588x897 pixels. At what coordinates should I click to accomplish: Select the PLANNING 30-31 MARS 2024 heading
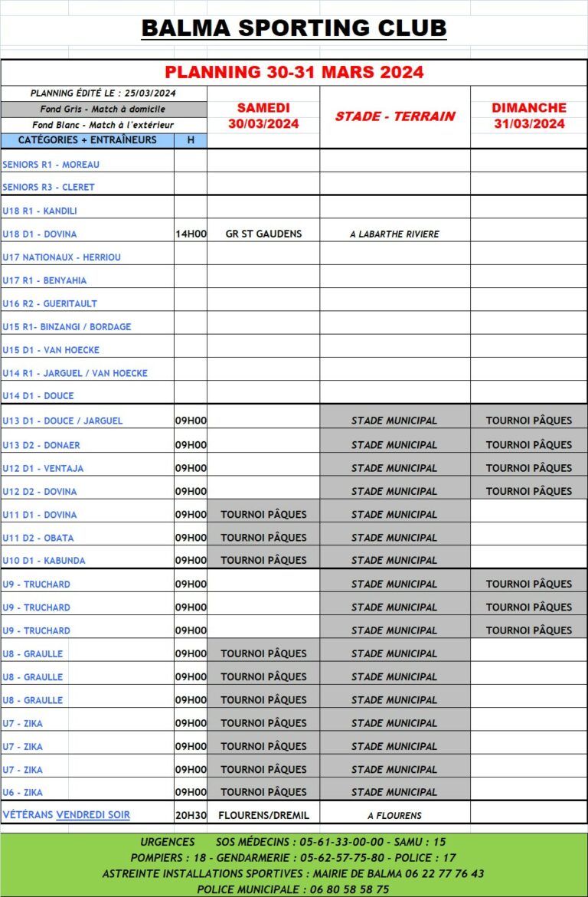coord(294,73)
